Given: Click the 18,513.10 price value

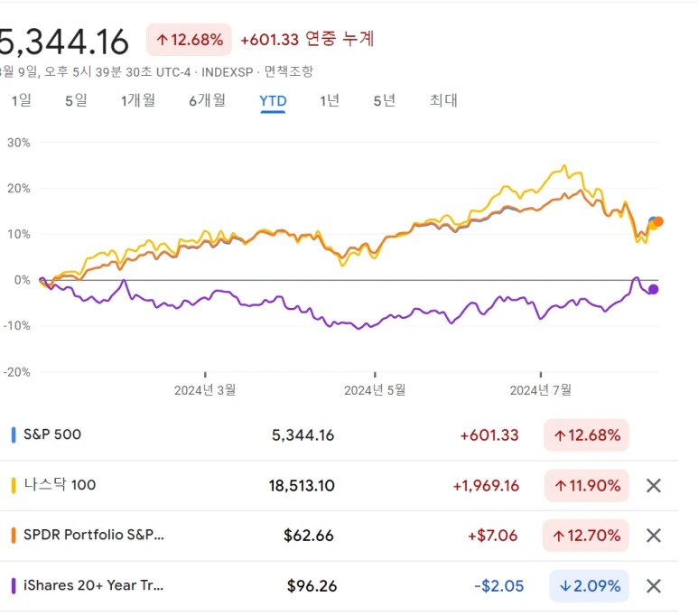Looking at the screenshot, I should (x=302, y=486).
